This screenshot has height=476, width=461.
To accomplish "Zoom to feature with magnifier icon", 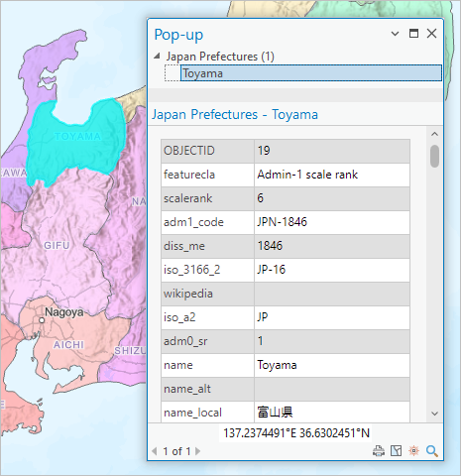I will [432, 451].
